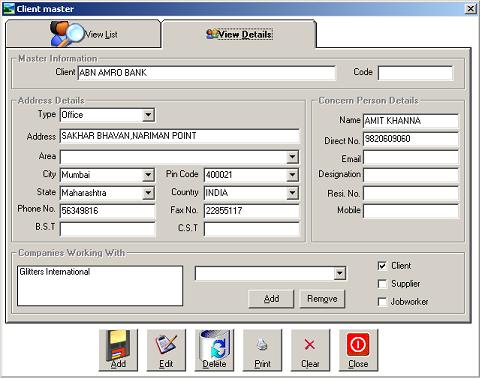Click the C.S.T input field

(x=251, y=229)
